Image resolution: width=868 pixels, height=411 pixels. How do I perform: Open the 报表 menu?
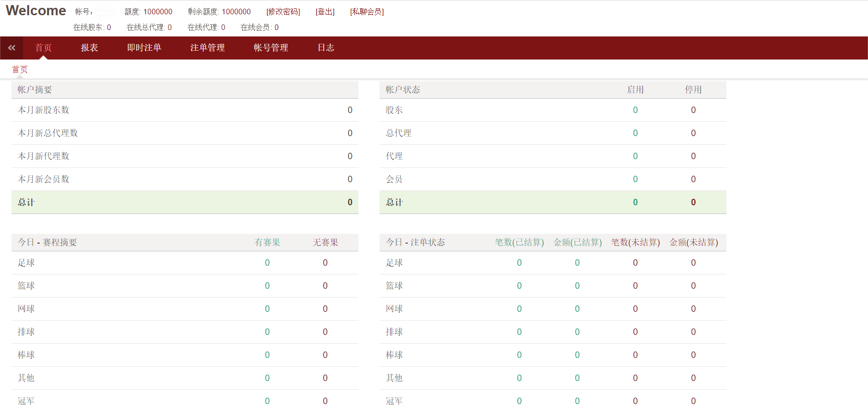(89, 48)
